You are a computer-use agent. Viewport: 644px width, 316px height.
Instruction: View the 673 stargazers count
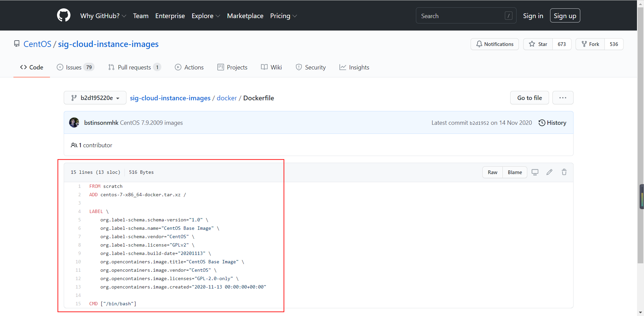click(x=562, y=44)
